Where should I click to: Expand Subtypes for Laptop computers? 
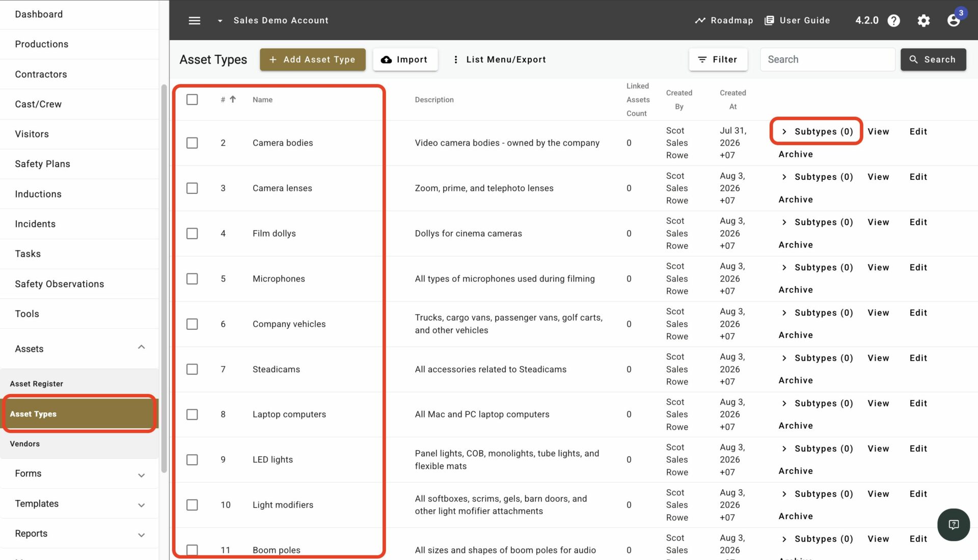pos(817,403)
